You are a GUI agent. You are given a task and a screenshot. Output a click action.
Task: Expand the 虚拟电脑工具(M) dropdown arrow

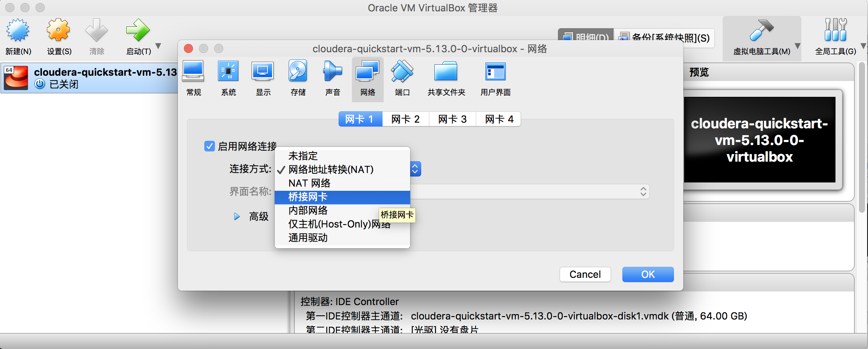pyautogui.click(x=797, y=46)
